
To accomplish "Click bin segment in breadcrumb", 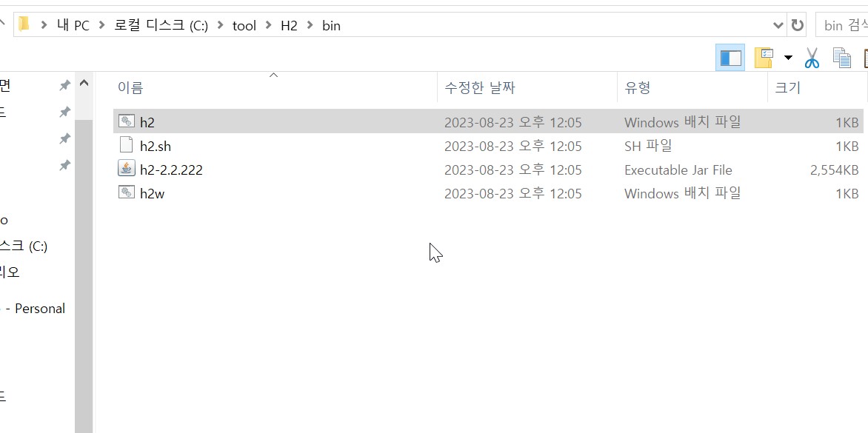I will 331,25.
